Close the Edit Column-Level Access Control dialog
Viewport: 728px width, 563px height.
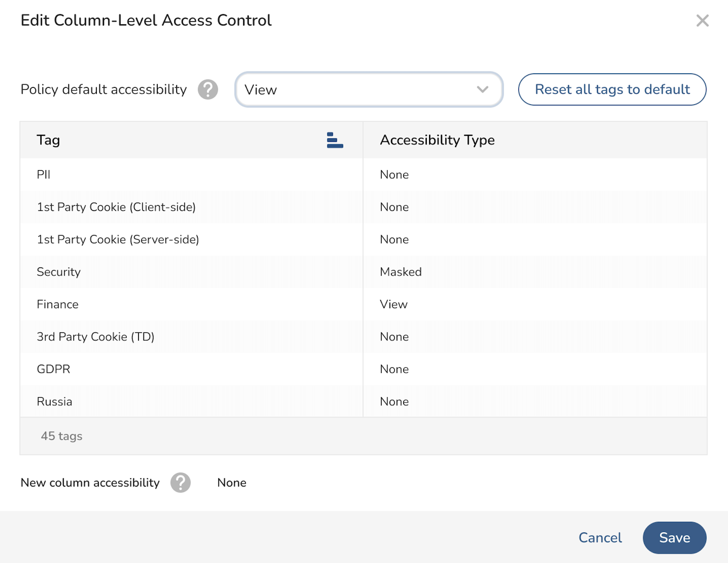coord(702,21)
